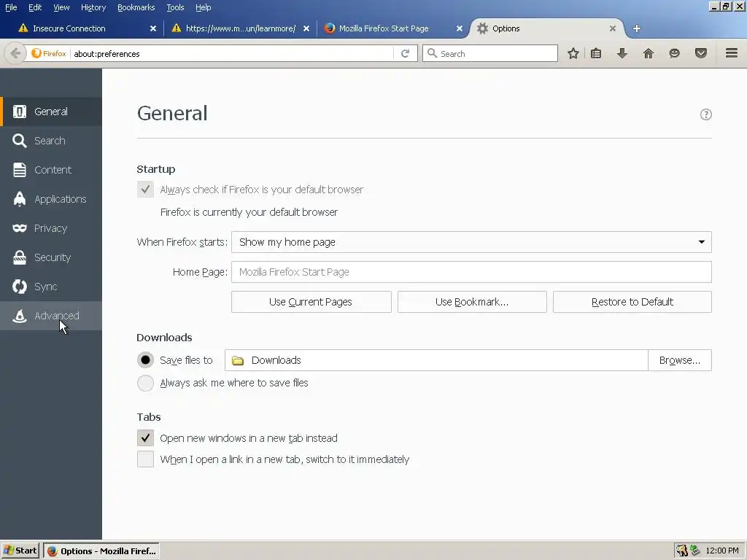
Task: Close the Mozilla Firefox Start Page tab
Action: pos(460,28)
